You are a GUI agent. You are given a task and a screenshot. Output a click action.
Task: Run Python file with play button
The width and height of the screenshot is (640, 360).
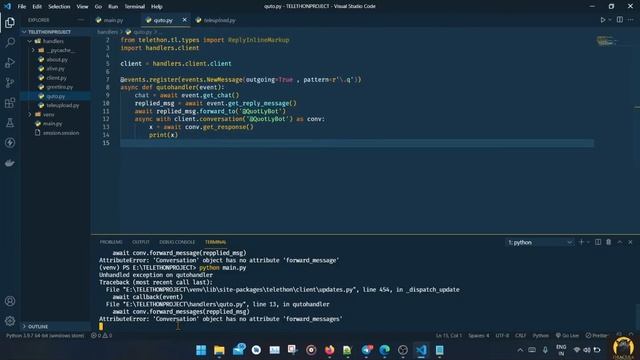[x=602, y=20]
